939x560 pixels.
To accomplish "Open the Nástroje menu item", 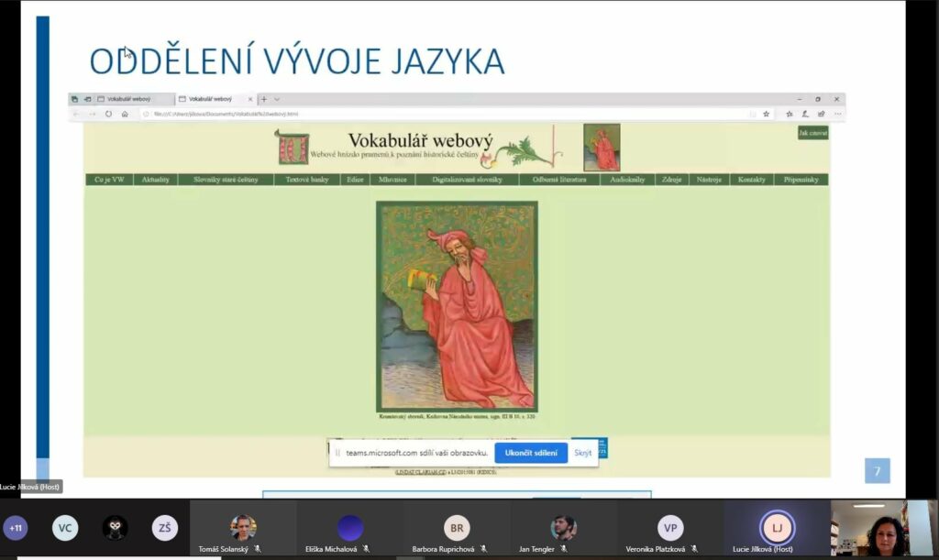I will coord(709,180).
